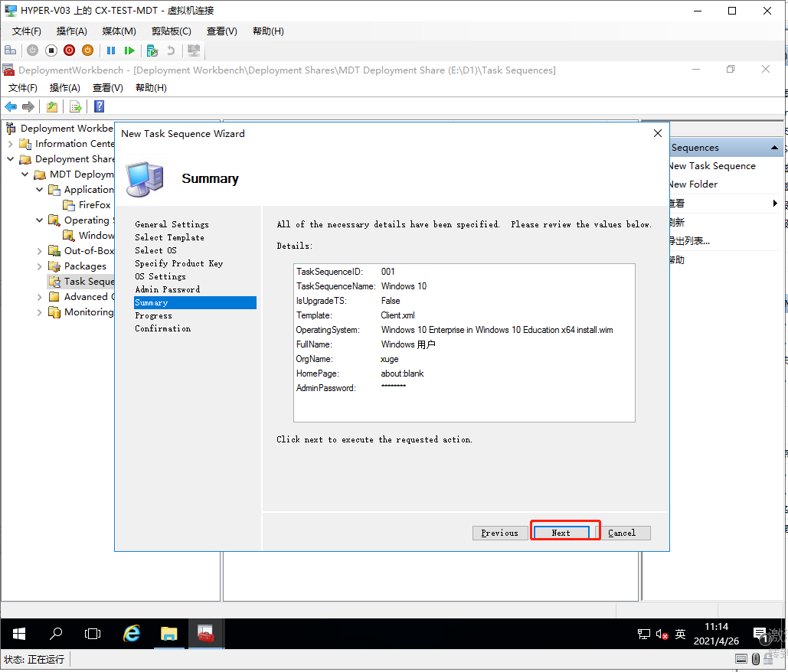The image size is (788, 672).
Task: Open the Windows Start menu
Action: (x=19, y=634)
